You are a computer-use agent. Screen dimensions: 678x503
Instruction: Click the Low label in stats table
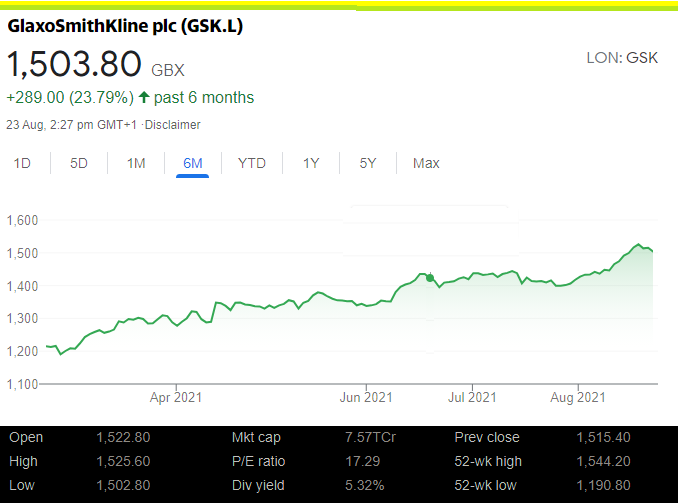point(22,485)
